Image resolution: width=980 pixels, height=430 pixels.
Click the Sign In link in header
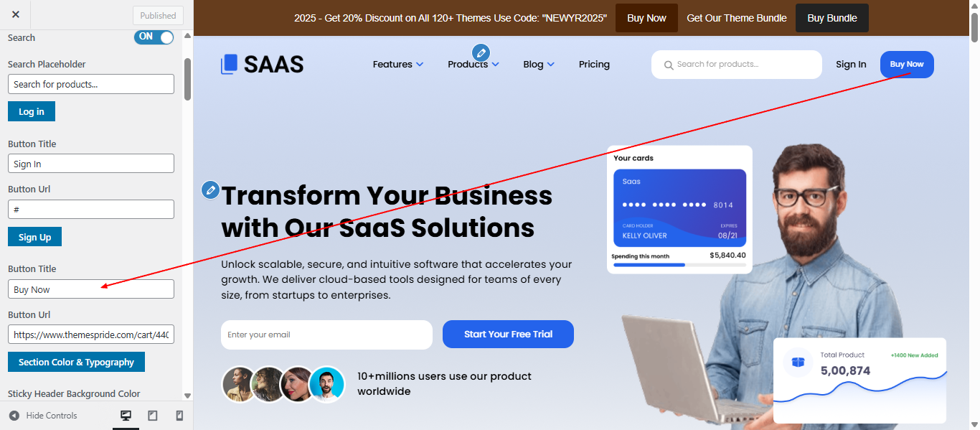tap(851, 65)
